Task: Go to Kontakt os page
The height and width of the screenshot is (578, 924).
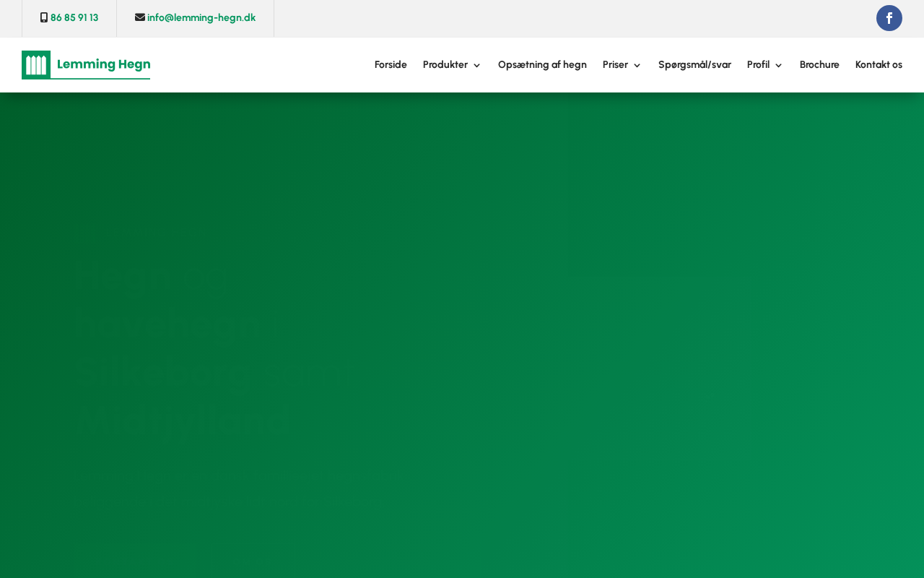Action: (879, 65)
